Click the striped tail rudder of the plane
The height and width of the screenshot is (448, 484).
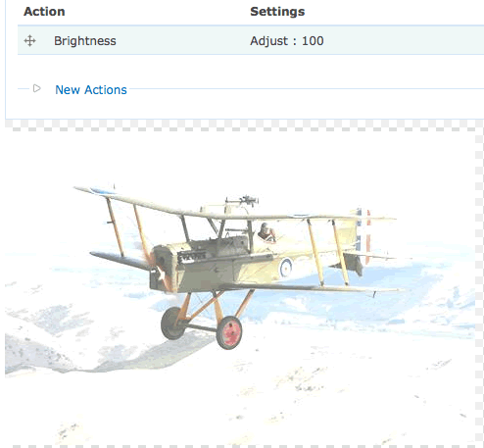coord(363,235)
